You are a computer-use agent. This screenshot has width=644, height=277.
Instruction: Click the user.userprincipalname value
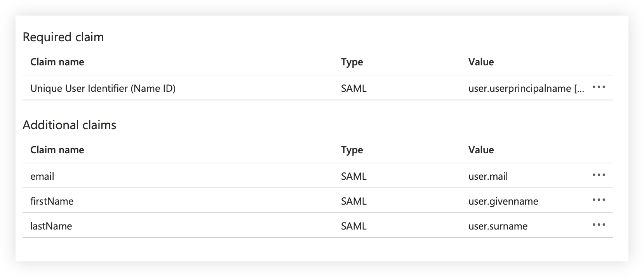[x=526, y=88]
